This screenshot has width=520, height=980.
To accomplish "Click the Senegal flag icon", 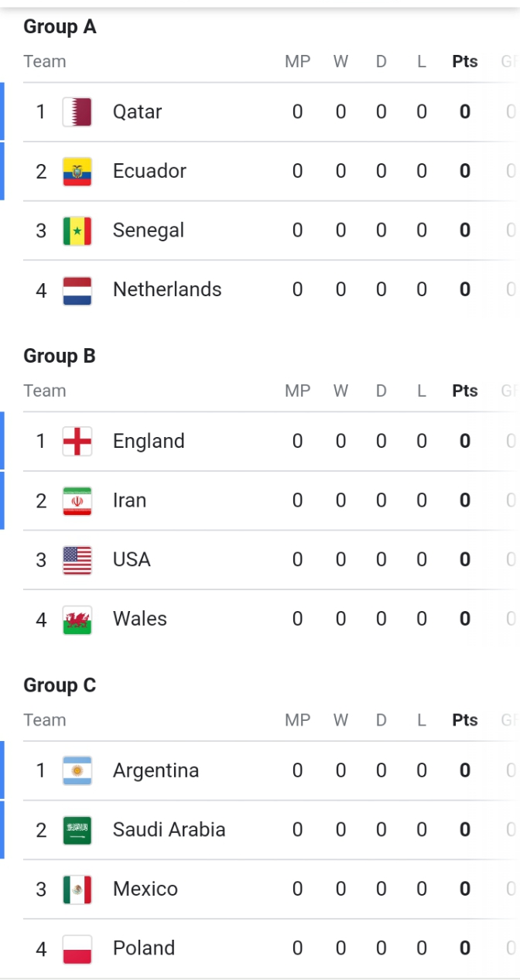I will [x=77, y=230].
